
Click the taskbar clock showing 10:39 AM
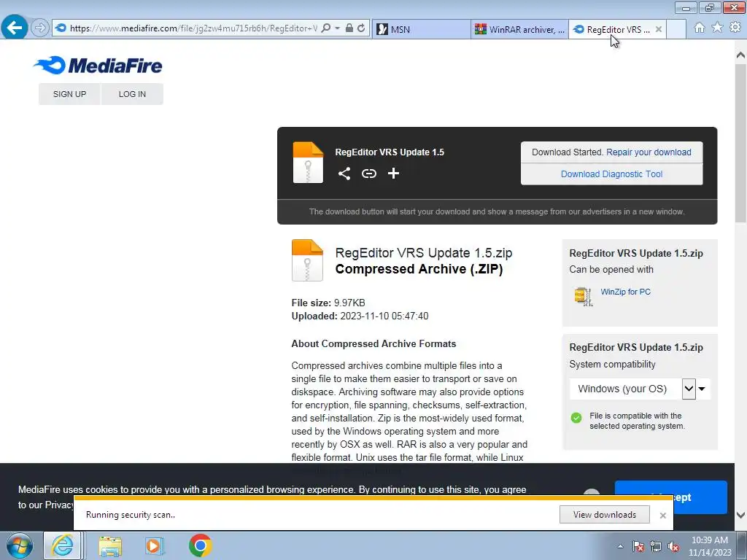click(709, 546)
